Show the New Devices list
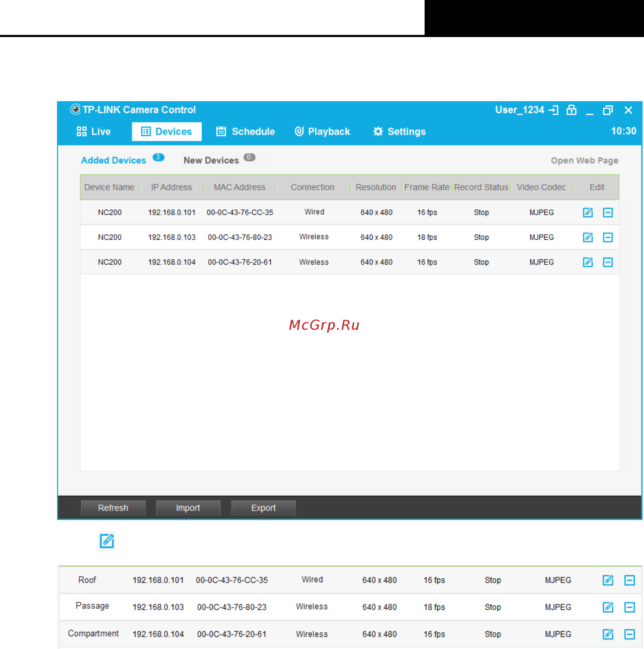Viewport: 644px width, 649px height. 211,160
